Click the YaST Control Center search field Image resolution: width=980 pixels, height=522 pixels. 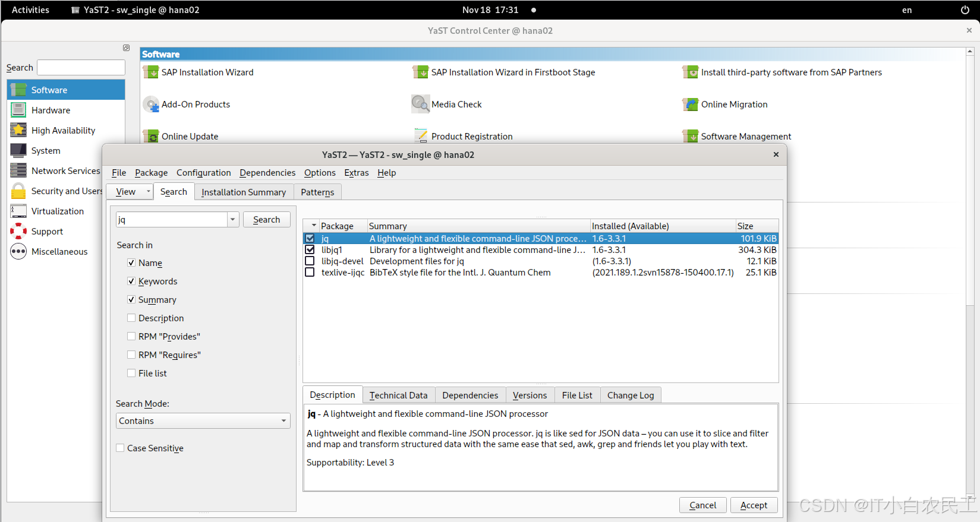click(x=81, y=67)
